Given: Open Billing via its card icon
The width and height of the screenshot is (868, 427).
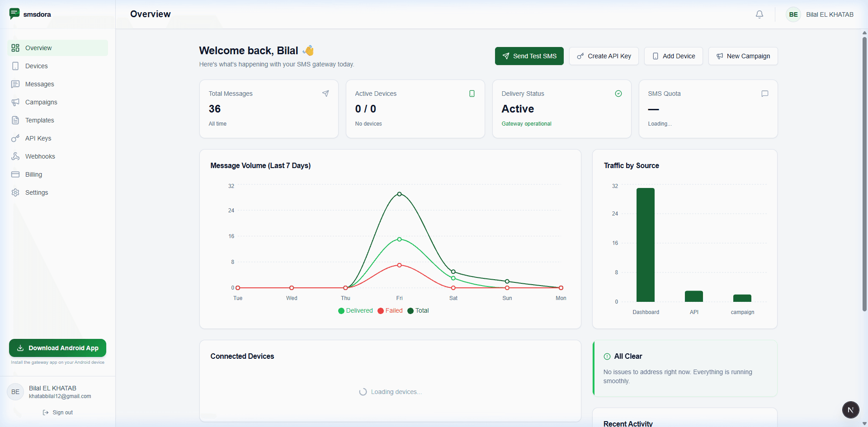Looking at the screenshot, I should pyautogui.click(x=15, y=174).
